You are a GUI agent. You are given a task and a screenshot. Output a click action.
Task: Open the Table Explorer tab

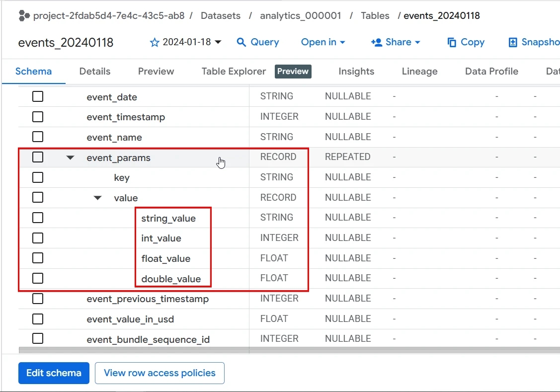(x=234, y=72)
